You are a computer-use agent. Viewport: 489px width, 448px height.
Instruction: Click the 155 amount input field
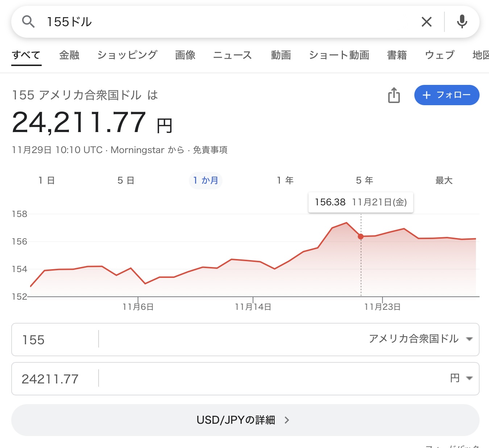(x=54, y=340)
